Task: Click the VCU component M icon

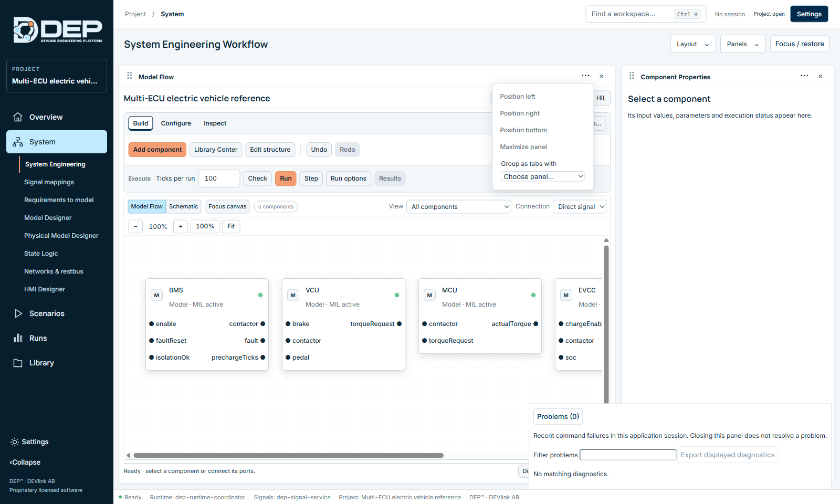Action: coord(293,295)
